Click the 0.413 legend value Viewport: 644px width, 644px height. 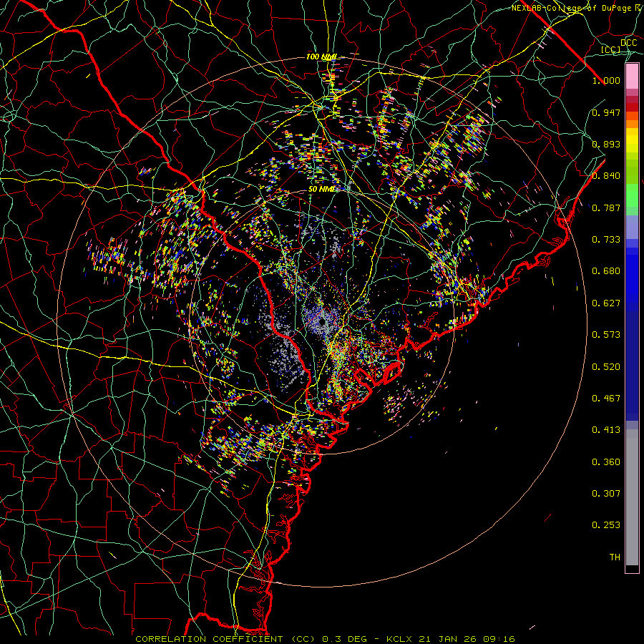[606, 430]
